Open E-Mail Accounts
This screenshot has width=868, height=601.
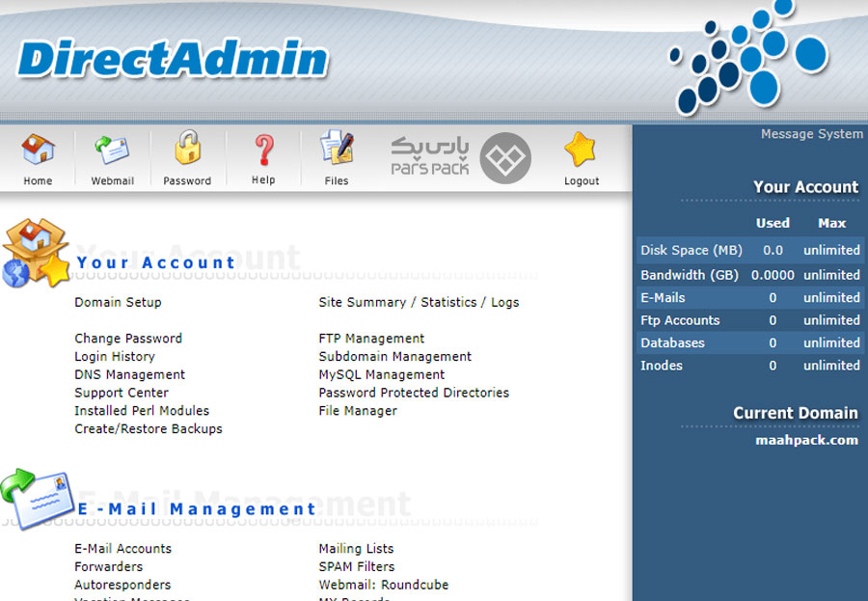click(122, 549)
